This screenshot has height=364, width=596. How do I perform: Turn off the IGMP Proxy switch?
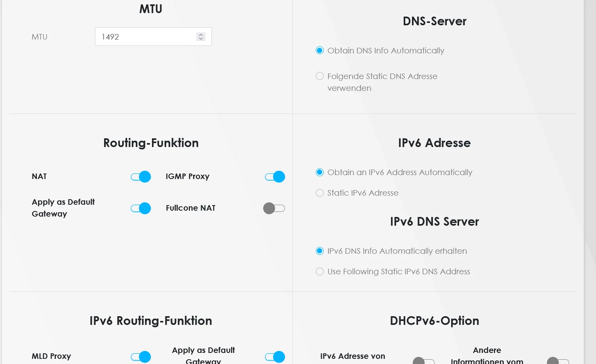click(275, 177)
